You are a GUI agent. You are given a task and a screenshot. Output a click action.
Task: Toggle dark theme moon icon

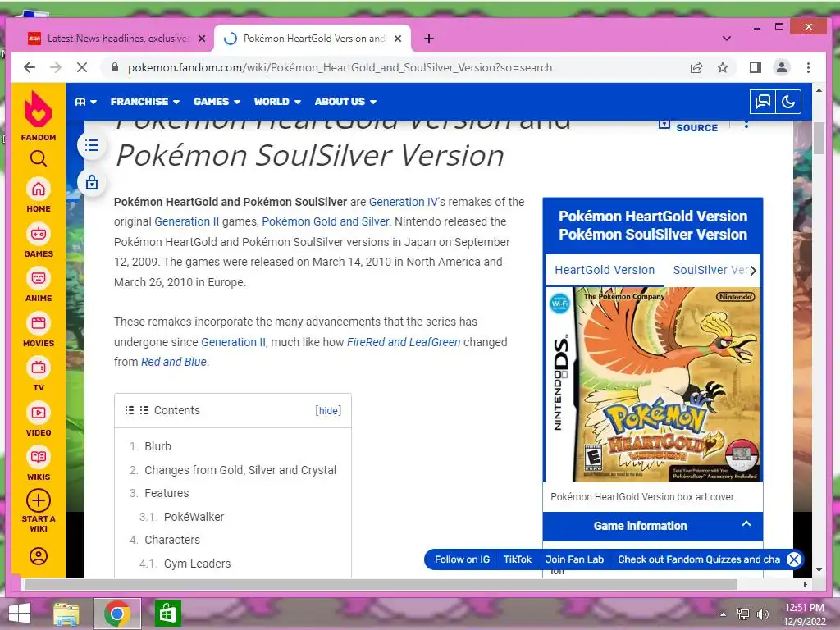click(788, 102)
